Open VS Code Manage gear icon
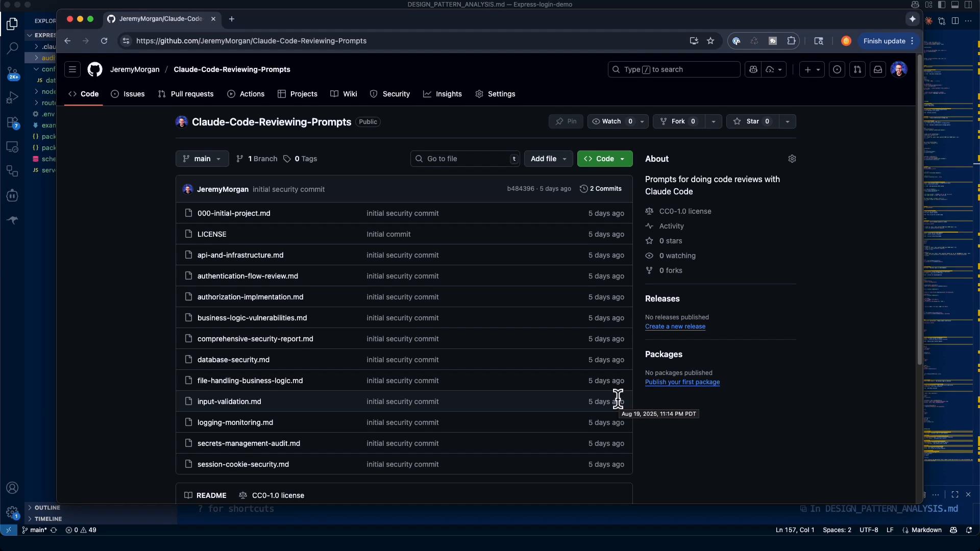 12,512
